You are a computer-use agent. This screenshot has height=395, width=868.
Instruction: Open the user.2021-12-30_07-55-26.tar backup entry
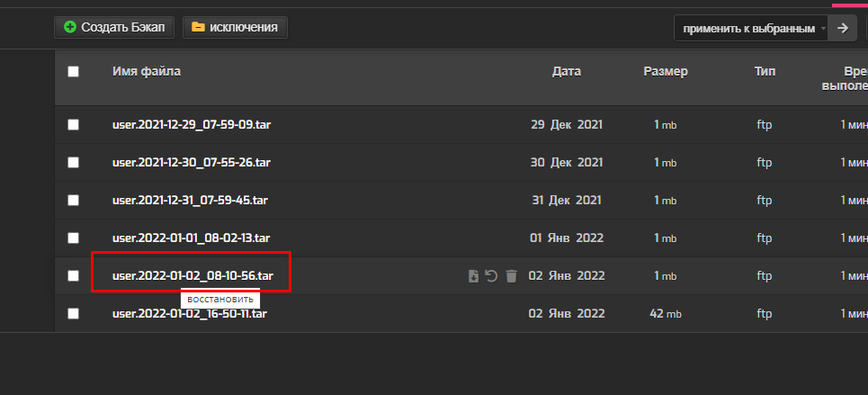click(x=192, y=162)
